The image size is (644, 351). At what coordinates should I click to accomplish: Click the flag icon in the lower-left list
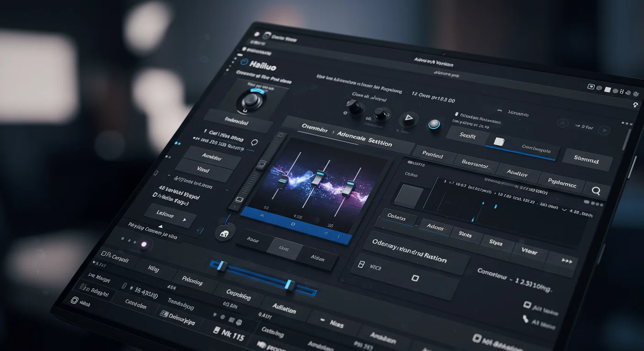pyautogui.click(x=91, y=276)
